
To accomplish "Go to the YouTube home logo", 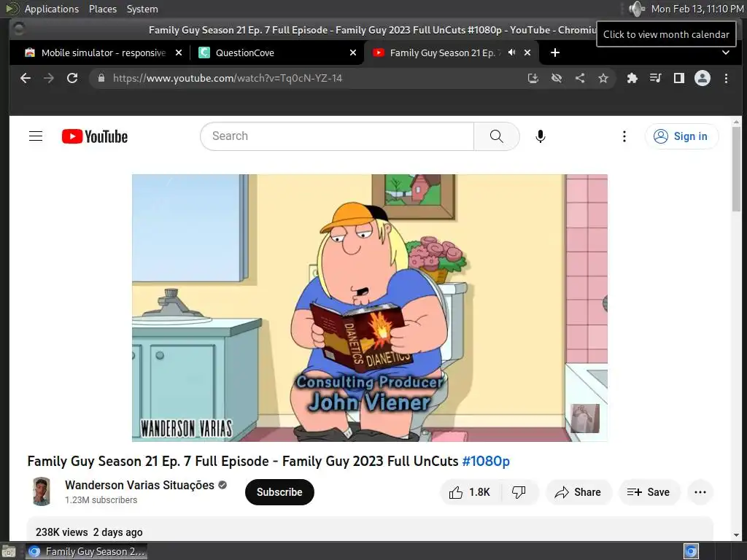I will click(x=95, y=136).
